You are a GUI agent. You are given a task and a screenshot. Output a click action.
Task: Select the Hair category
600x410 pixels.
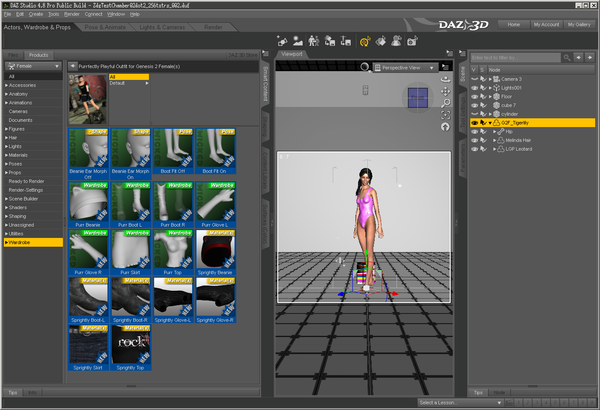(x=33, y=137)
